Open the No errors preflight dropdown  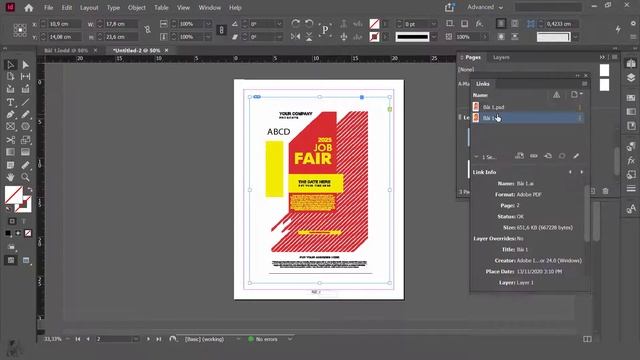[290, 339]
